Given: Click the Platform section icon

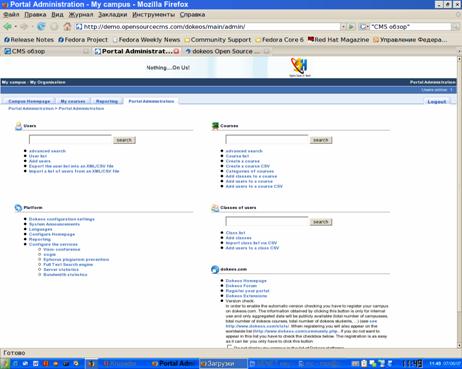Looking at the screenshot, I should [x=18, y=208].
